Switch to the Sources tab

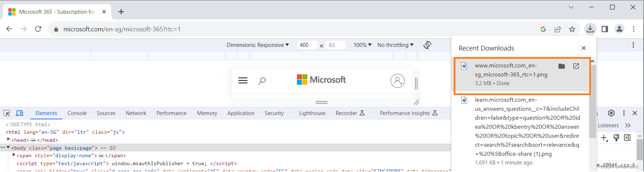pos(106,113)
